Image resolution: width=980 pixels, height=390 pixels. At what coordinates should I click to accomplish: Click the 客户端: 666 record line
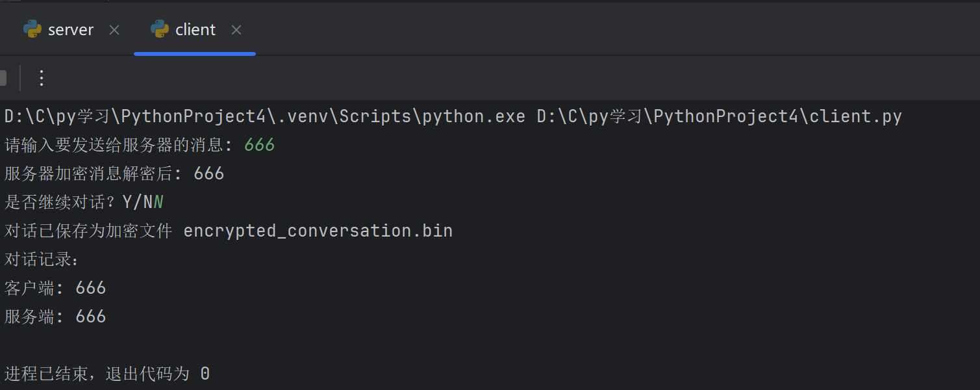coord(55,288)
